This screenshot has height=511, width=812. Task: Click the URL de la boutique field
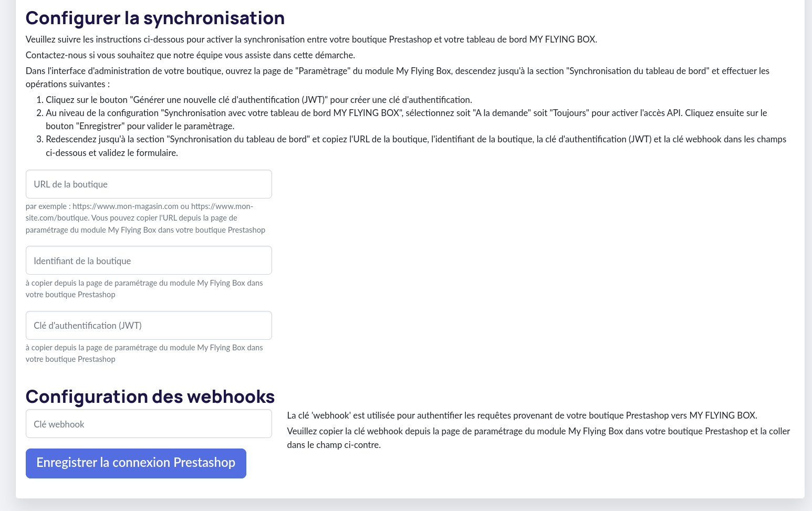pos(149,184)
